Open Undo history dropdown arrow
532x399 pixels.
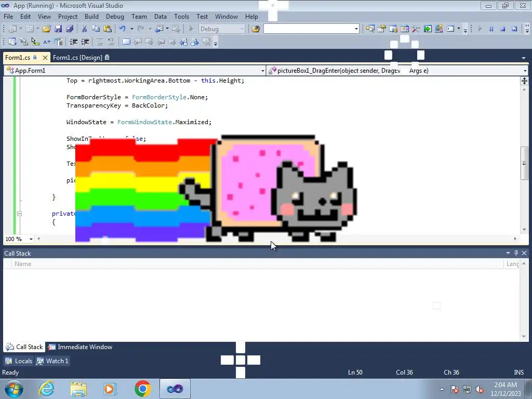(131, 29)
